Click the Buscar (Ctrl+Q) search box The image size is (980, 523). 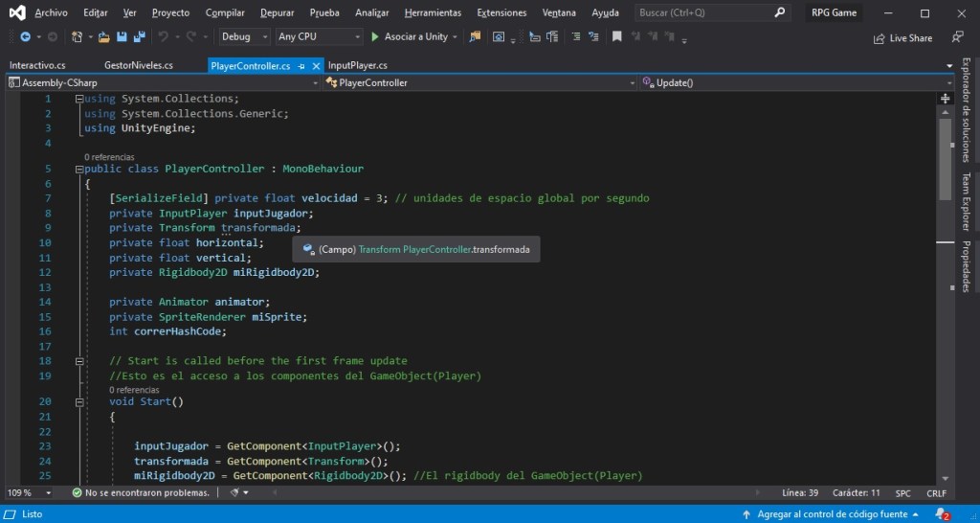click(712, 12)
